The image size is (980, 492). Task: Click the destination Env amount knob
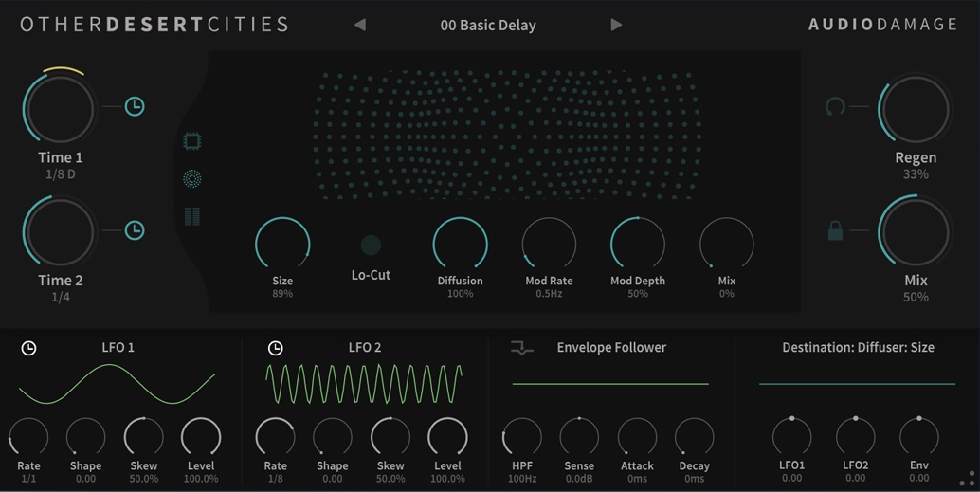[918, 436]
